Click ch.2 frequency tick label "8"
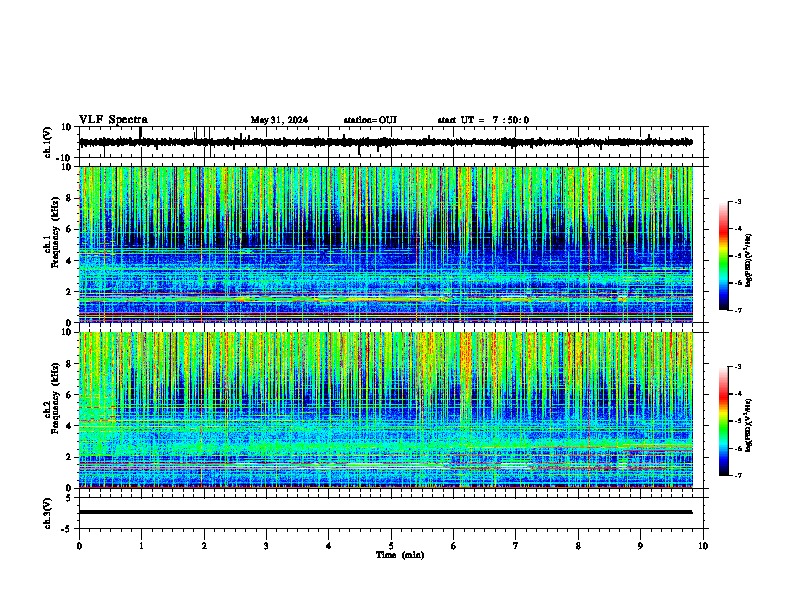The height and width of the screenshot is (612, 792). pyautogui.click(x=69, y=364)
